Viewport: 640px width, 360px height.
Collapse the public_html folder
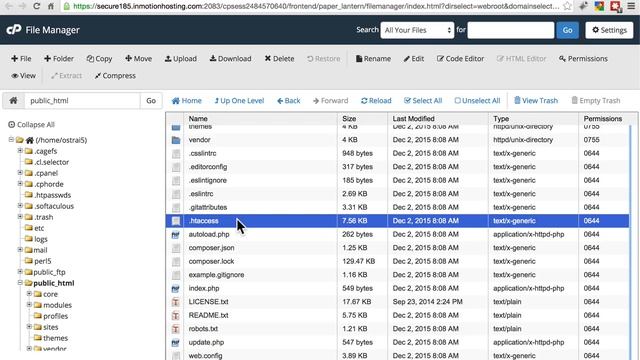click(x=20, y=282)
